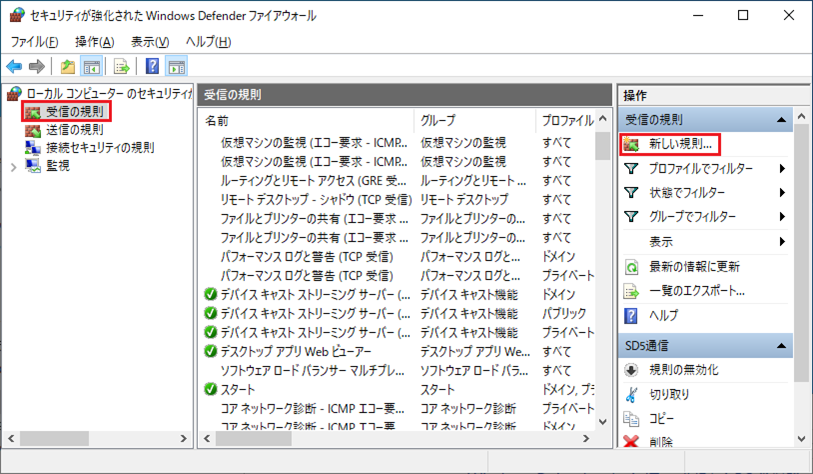This screenshot has height=474, width=813.
Task: Click green check icon of デスクトップ アプリ Web ビューアー
Action: 211,351
